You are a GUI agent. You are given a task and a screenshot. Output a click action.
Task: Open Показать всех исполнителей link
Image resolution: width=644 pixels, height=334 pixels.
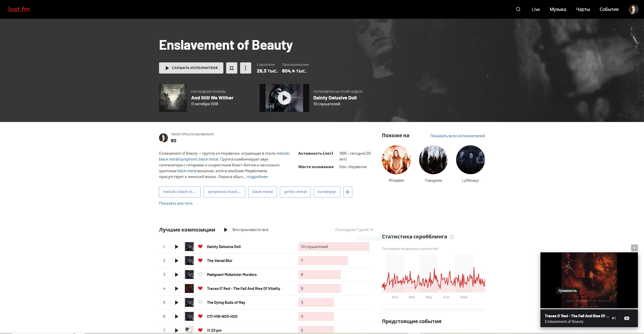(x=457, y=136)
